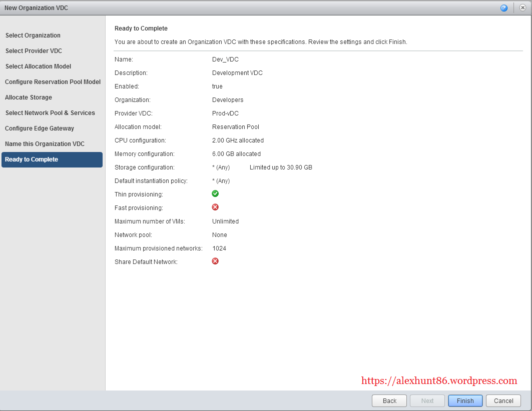Image resolution: width=532 pixels, height=411 pixels.
Task: Cancel the Organization VDC wizard
Action: click(503, 401)
